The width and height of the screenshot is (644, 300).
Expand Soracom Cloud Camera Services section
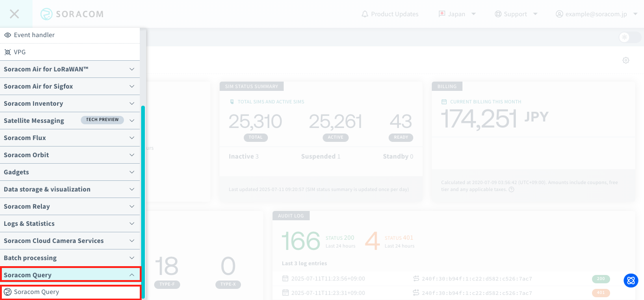coord(70,241)
